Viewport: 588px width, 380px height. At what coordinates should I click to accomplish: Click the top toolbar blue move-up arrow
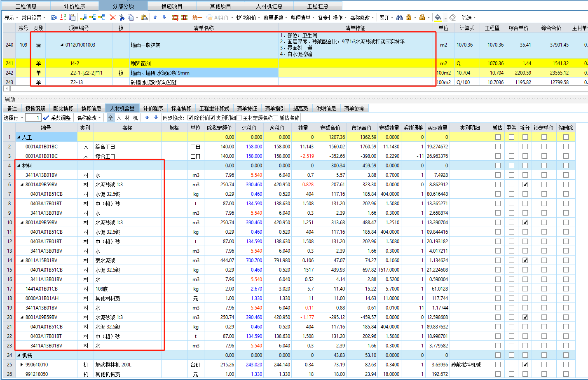(x=155, y=17)
